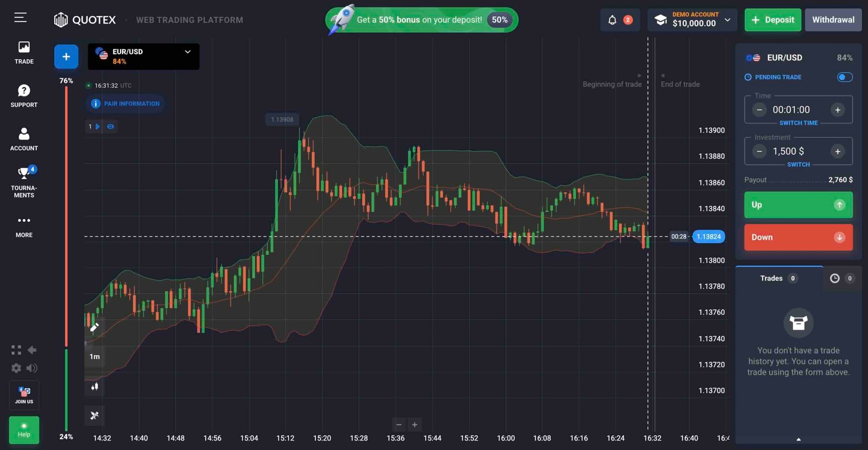Place an Up trade
Viewport: 868px width, 450px height.
(x=799, y=205)
